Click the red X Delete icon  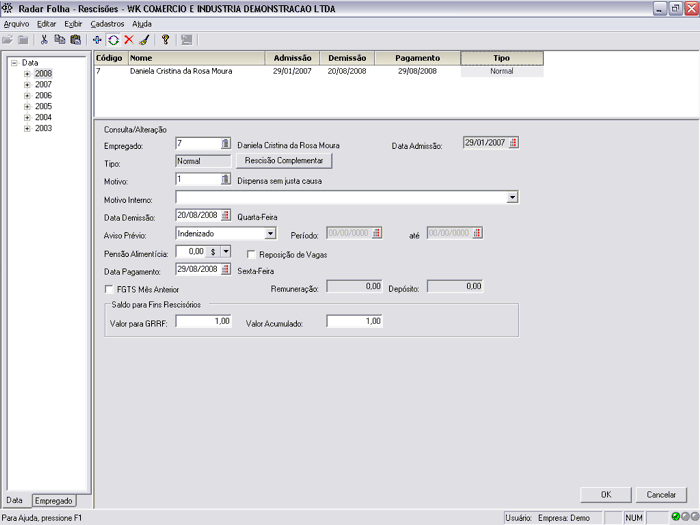tap(128, 40)
